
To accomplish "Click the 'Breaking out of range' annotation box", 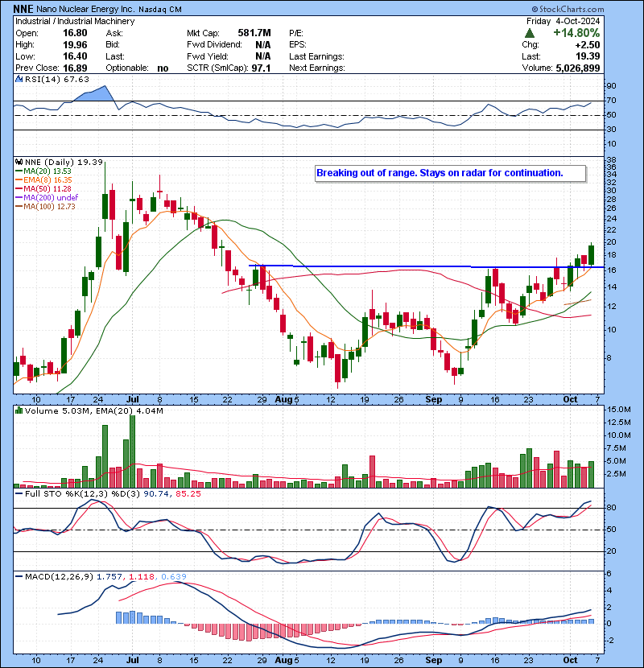I will point(451,173).
